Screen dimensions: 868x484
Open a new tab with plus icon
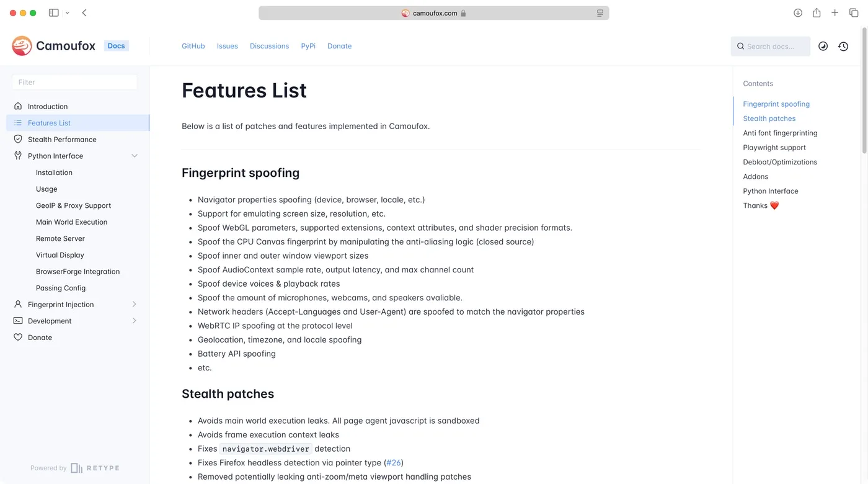(x=835, y=12)
